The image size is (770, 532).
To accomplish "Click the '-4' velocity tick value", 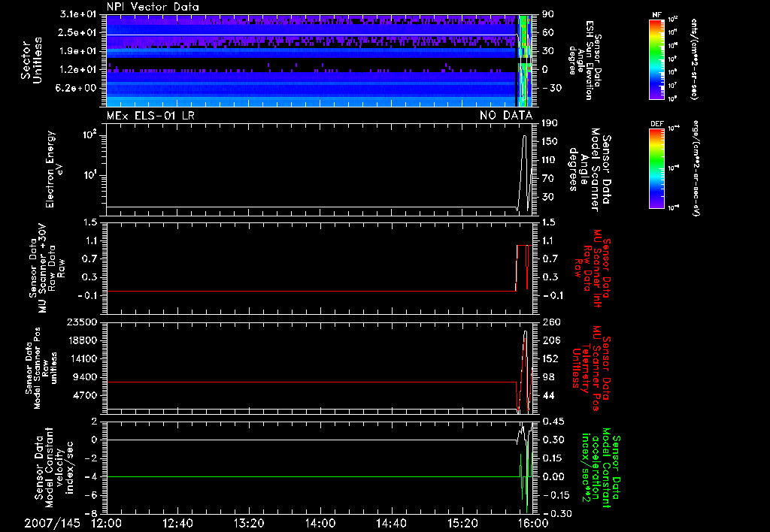I will click(91, 477).
